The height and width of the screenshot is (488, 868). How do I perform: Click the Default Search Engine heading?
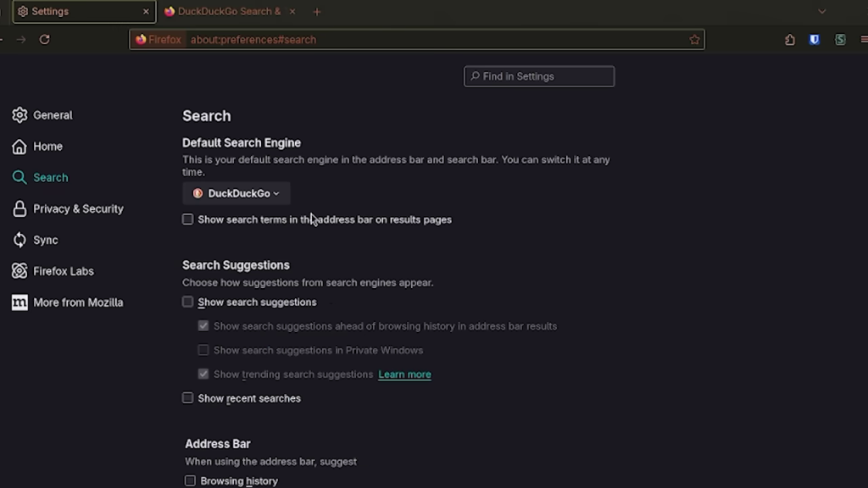[242, 142]
